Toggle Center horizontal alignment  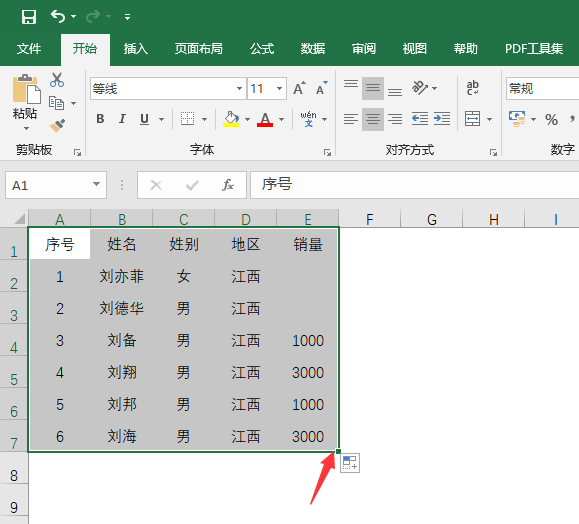coord(373,119)
